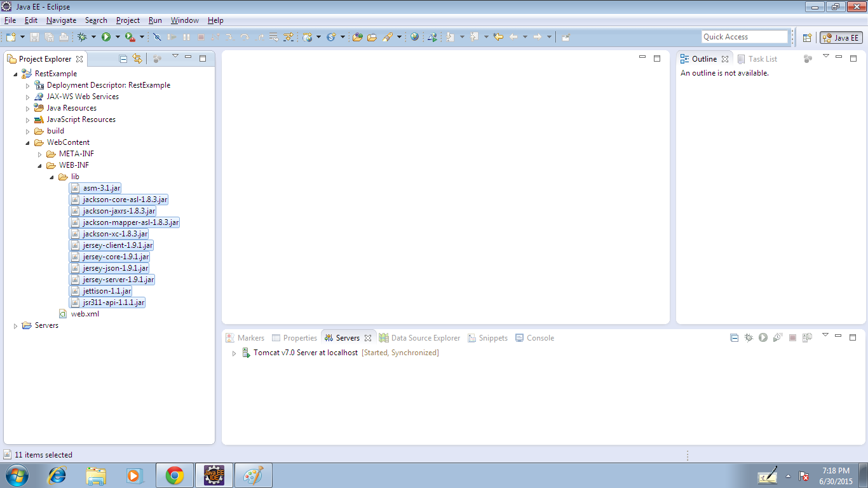868x488 pixels.
Task: Click the Open Perspective icon
Action: (x=807, y=37)
